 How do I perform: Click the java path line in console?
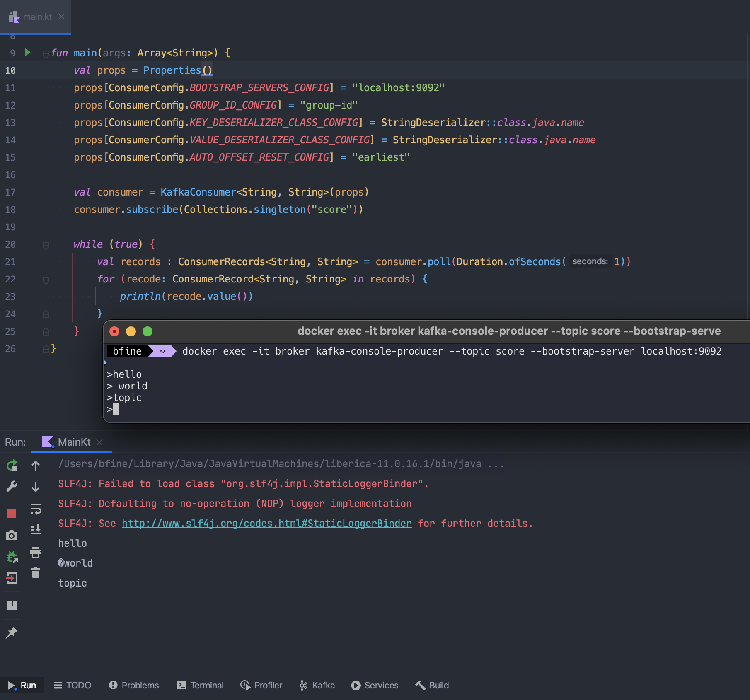click(281, 463)
